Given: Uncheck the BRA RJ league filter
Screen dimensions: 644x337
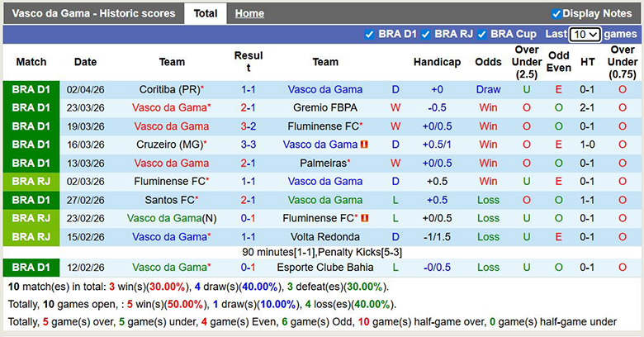Looking at the screenshot, I should pyautogui.click(x=425, y=34).
